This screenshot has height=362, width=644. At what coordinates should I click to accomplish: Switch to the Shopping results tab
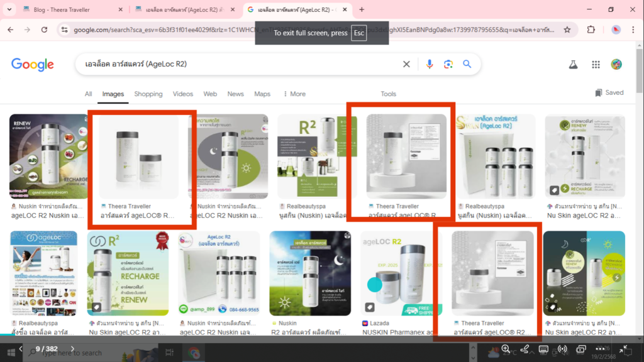pos(148,94)
